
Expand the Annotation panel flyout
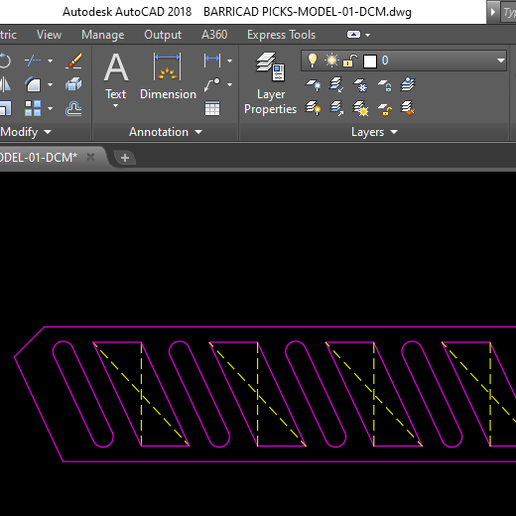pos(166,132)
